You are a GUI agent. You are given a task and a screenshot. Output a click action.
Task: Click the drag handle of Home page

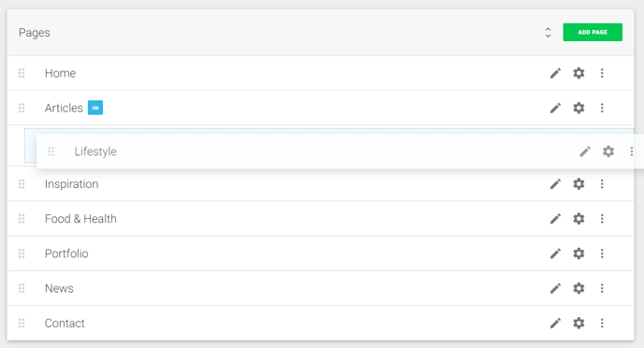coord(22,73)
